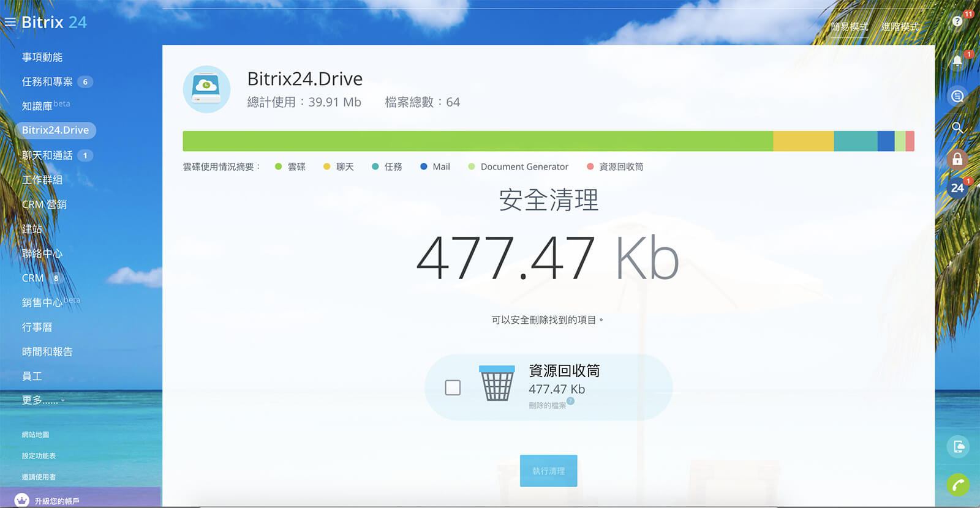Open 員工 in the sidebar
Viewport: 980px width, 508px height.
(x=32, y=376)
